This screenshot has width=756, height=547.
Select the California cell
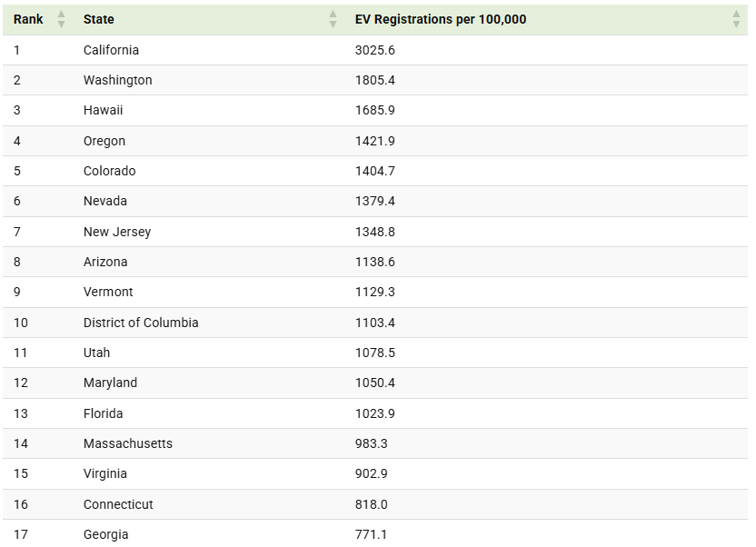[x=111, y=50]
